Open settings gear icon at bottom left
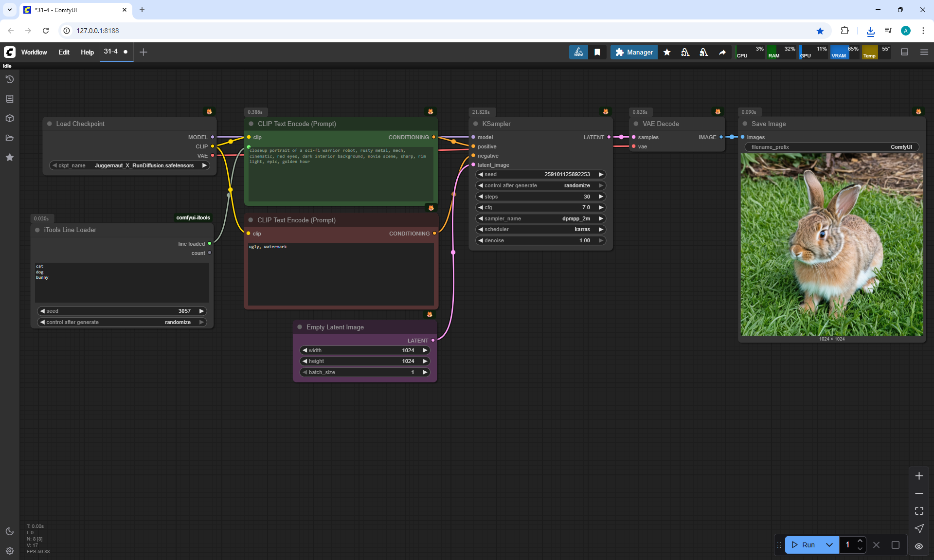The width and height of the screenshot is (934, 560). (10, 551)
